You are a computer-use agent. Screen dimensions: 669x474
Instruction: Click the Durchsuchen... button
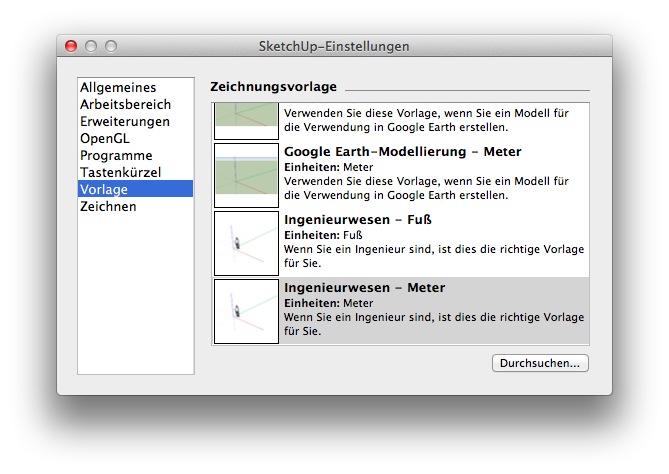540,363
